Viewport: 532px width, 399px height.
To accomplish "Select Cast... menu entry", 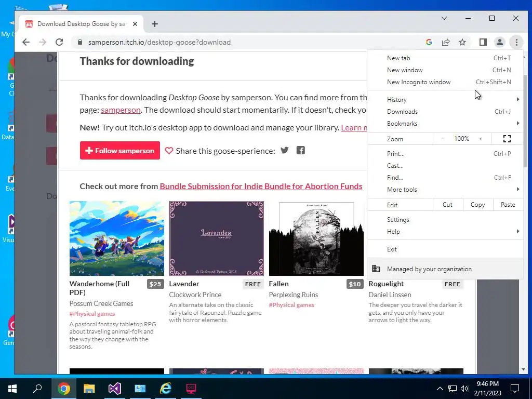I will click(445, 166).
